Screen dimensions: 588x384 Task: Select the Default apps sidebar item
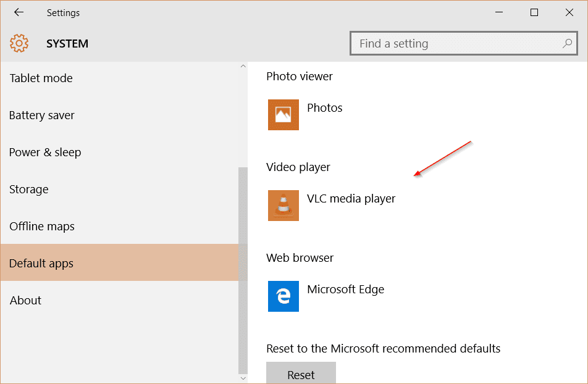(x=41, y=264)
